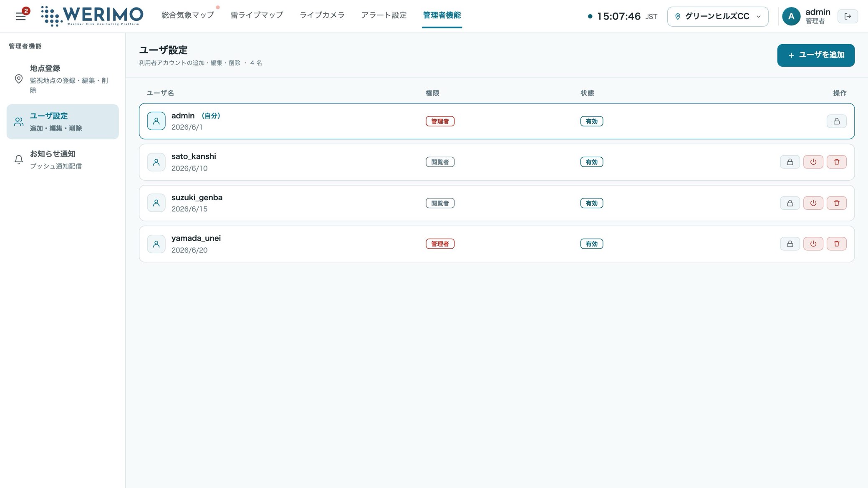Click the admin avatar circle
868x488 pixels.
pos(791,16)
